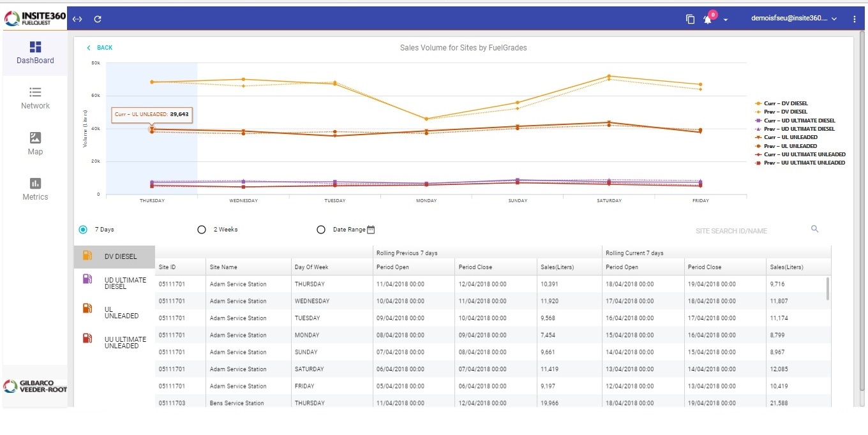Click the refresh icon in top bar
The image size is (868, 435).
pyautogui.click(x=98, y=19)
